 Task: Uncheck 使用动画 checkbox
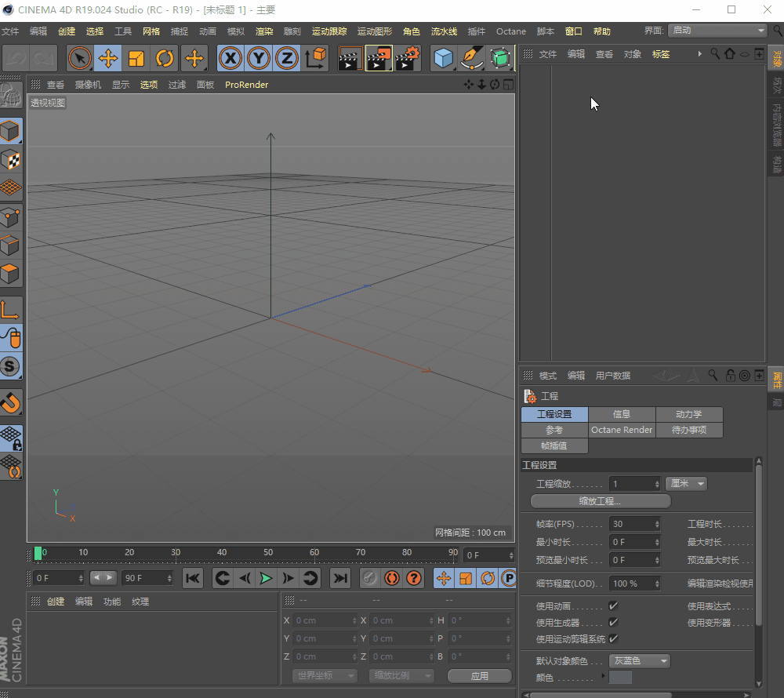tap(614, 606)
